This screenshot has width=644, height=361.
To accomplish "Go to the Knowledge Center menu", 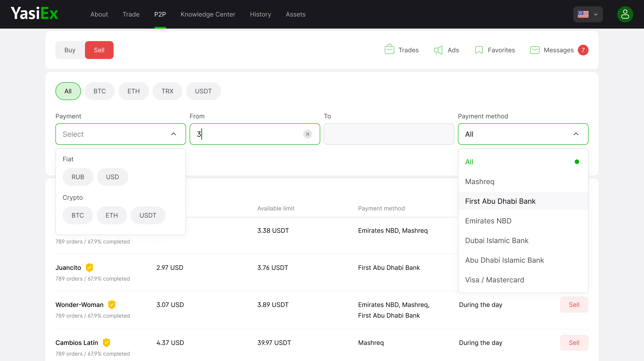I will click(208, 14).
